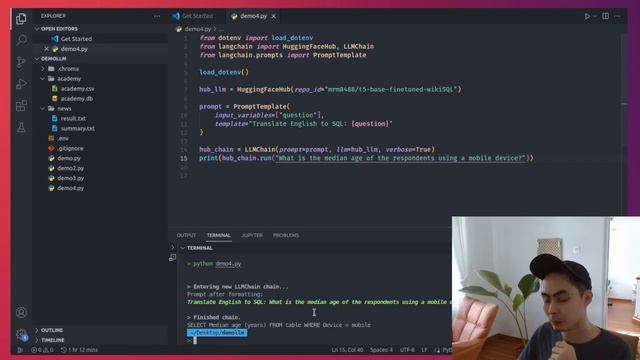
Task: Open Get Started in Open Editors
Action: 76,39
